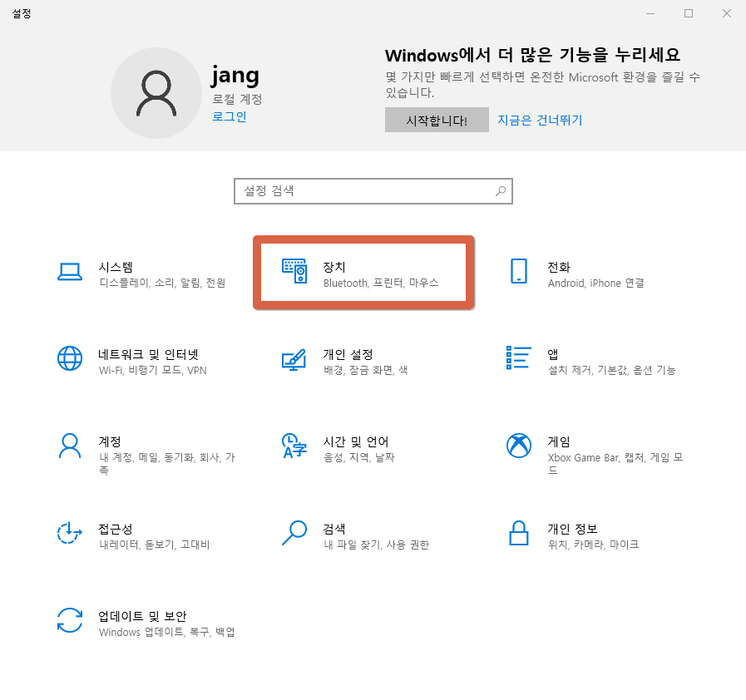Open 개인 정보 label
The width and height of the screenshot is (746, 700).
(x=573, y=529)
